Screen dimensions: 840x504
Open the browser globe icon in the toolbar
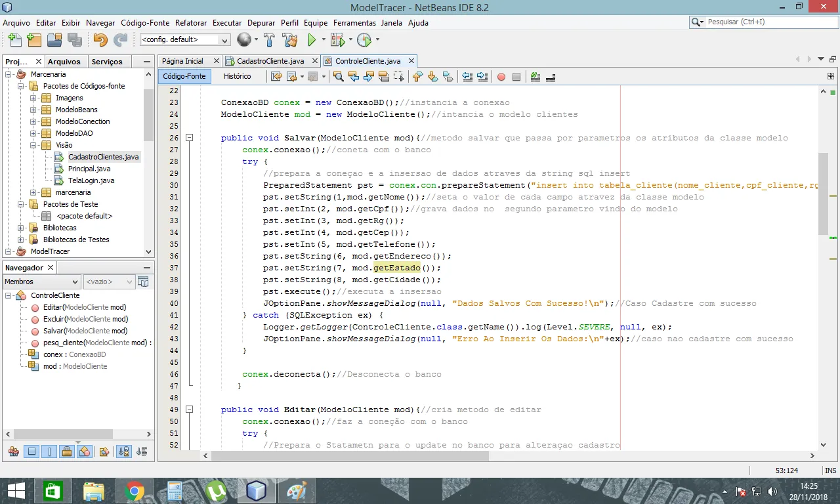click(x=244, y=40)
